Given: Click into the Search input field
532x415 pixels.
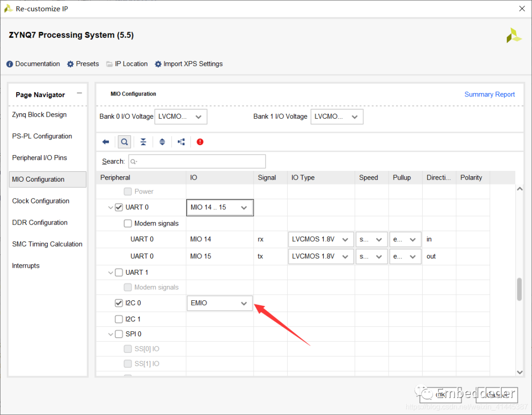Looking at the screenshot, I should 197,161.
